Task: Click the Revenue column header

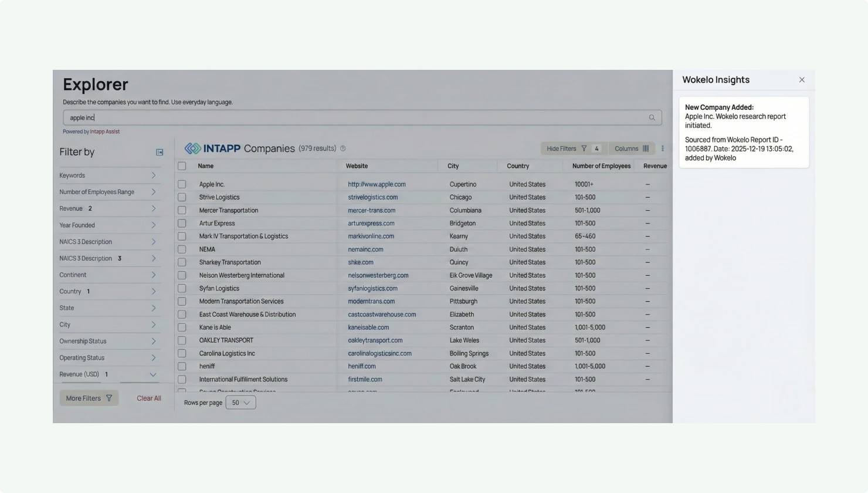Action: (655, 166)
